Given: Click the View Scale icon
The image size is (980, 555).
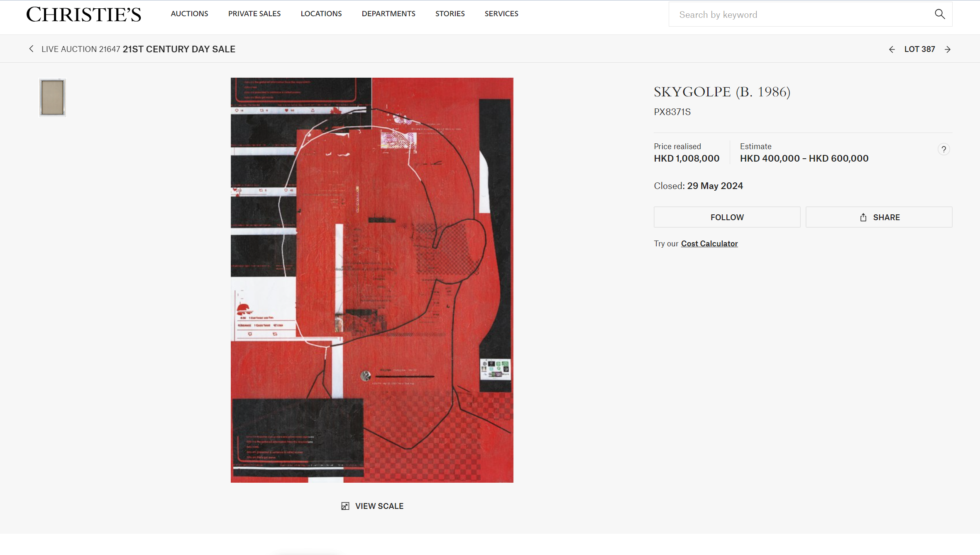Looking at the screenshot, I should pos(345,506).
